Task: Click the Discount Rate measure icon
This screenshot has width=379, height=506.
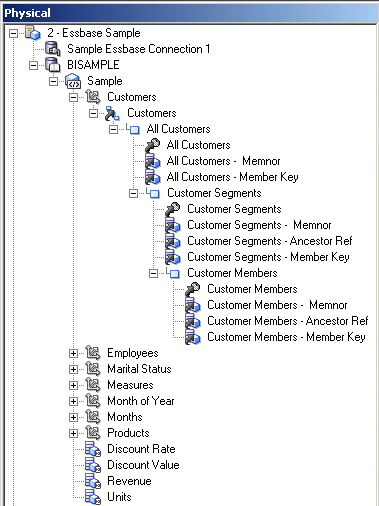Action: (93, 449)
